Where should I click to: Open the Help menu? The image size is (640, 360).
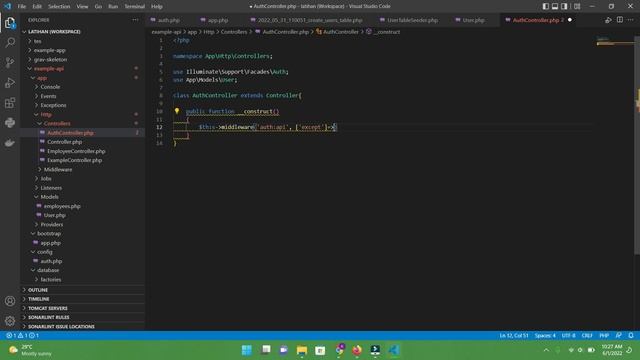pos(157,6)
